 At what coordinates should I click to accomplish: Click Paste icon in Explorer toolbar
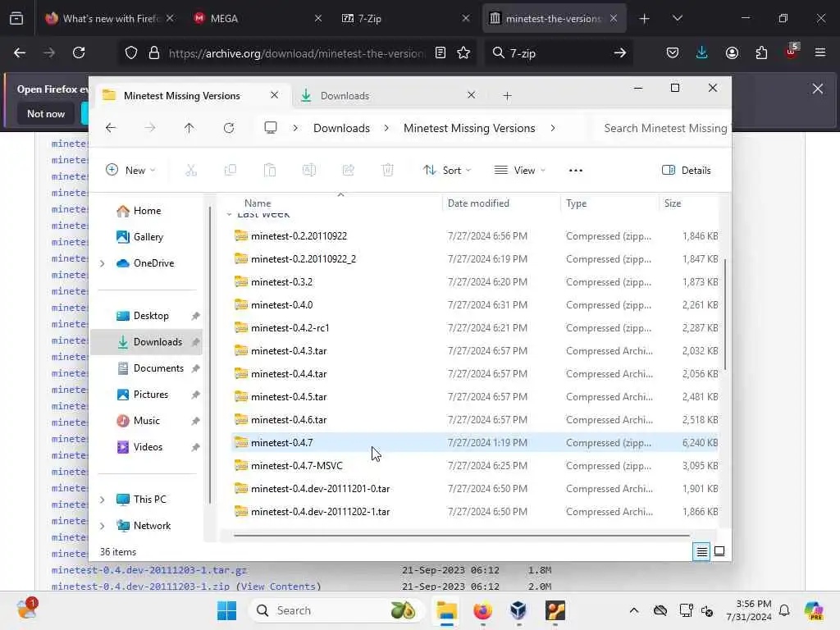click(x=269, y=171)
